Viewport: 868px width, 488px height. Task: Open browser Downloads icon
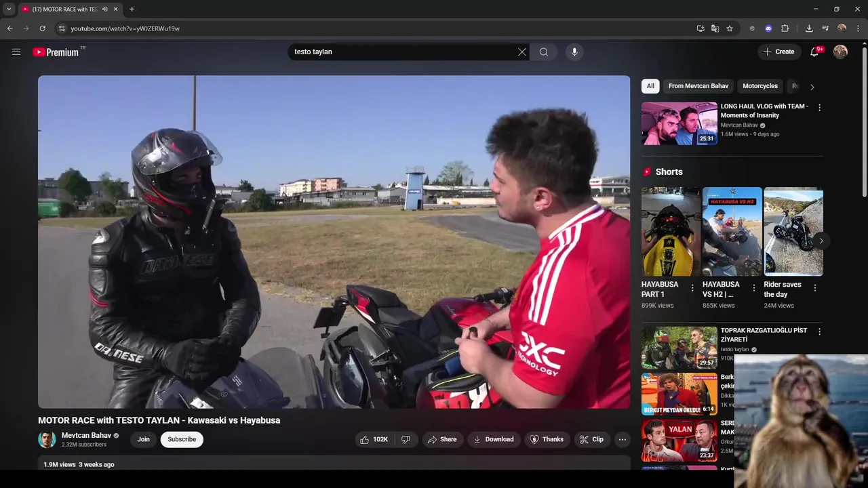click(809, 28)
